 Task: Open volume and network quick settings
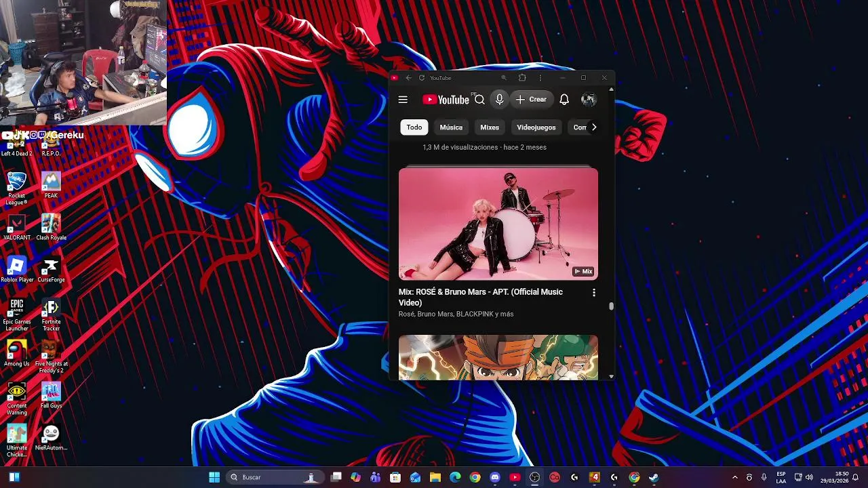coord(804,477)
